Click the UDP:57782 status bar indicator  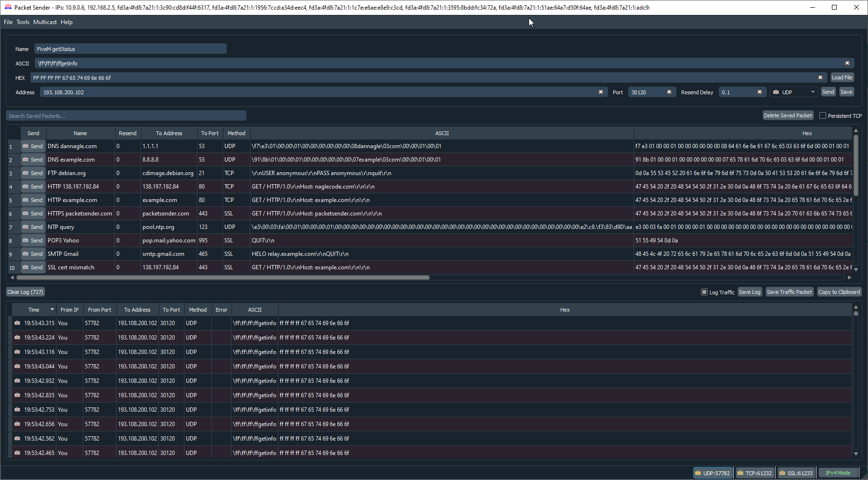pyautogui.click(x=713, y=473)
